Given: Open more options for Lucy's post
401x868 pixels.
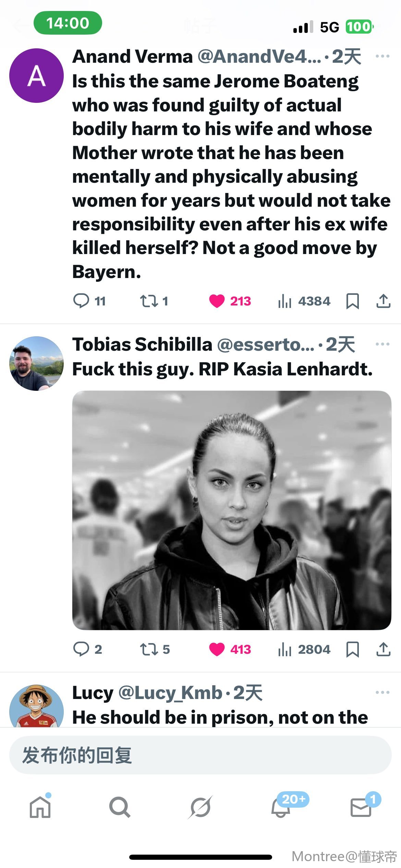Looking at the screenshot, I should [382, 692].
